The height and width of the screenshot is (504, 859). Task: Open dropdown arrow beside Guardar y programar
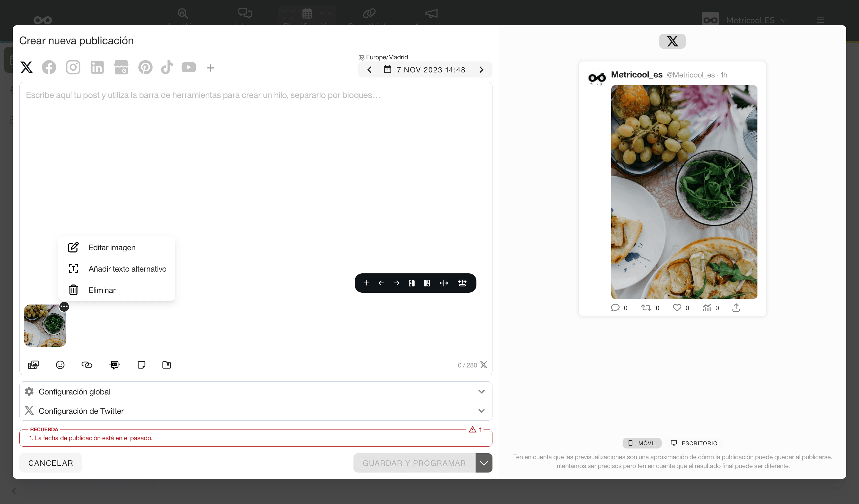click(x=484, y=463)
